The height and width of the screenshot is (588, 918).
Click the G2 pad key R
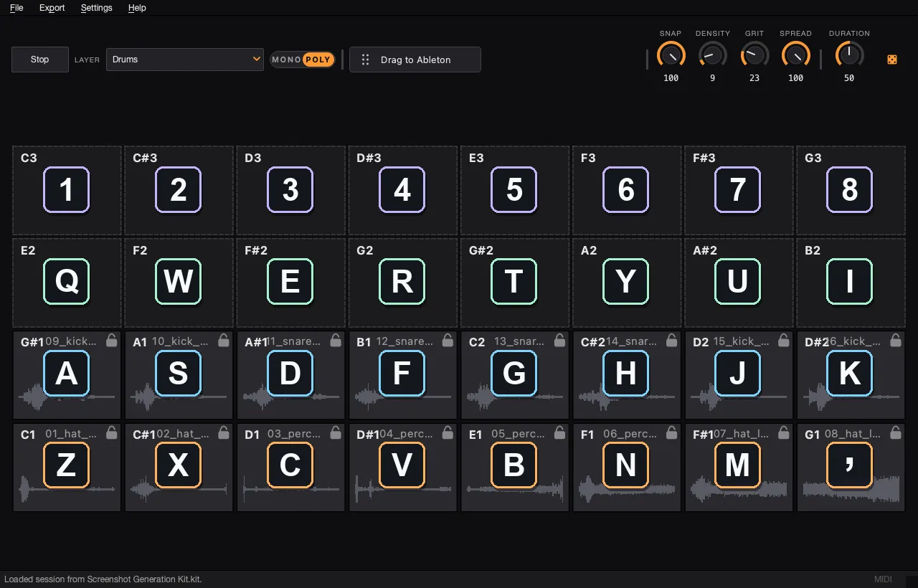click(x=402, y=282)
